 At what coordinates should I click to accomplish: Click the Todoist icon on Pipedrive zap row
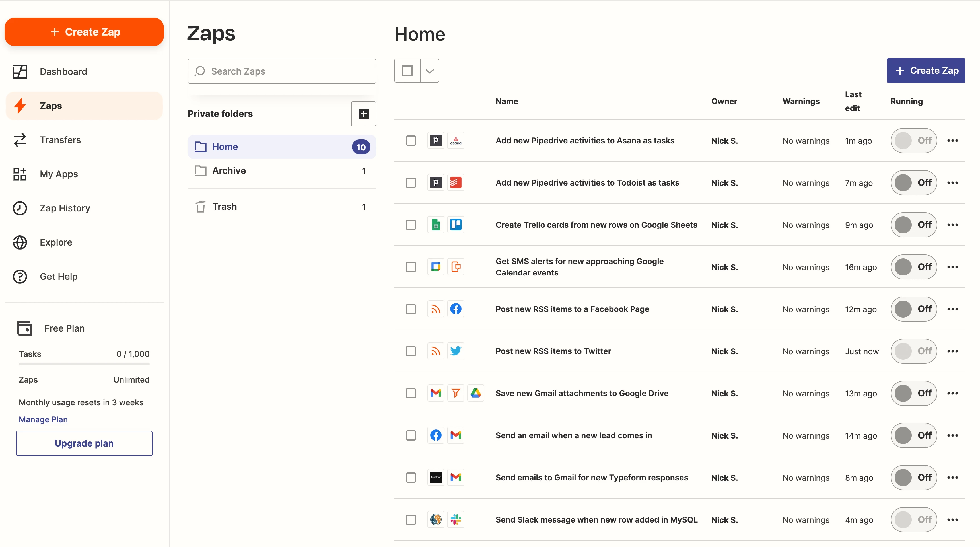coord(455,183)
